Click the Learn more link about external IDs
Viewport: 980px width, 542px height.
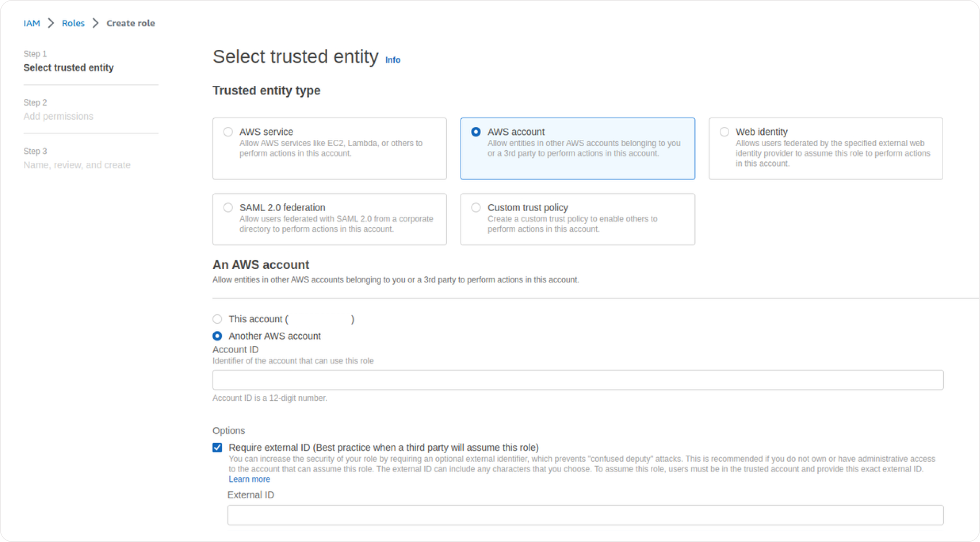coord(249,479)
